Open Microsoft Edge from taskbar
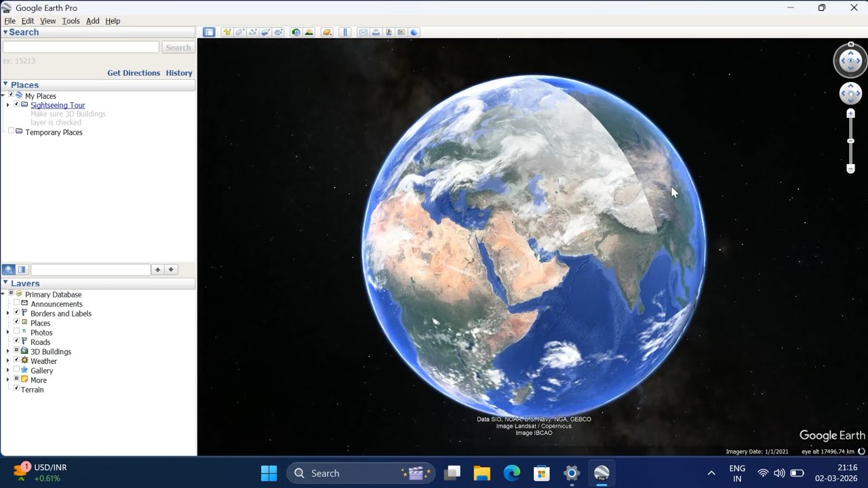Viewport: 868px width, 488px height. coord(511,473)
